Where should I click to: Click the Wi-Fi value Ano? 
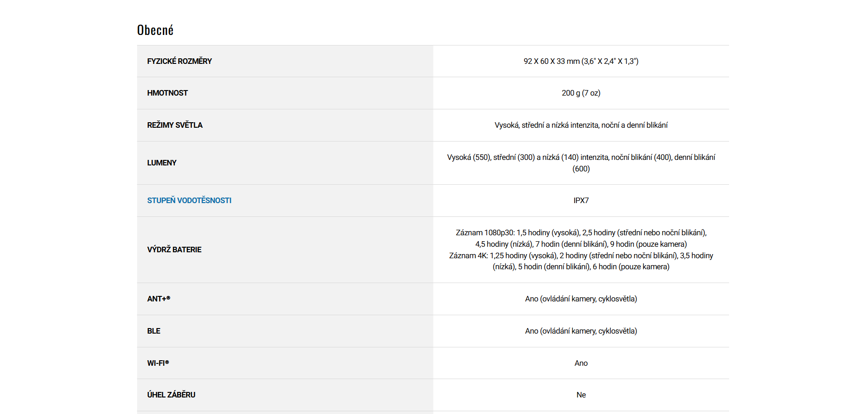581,363
